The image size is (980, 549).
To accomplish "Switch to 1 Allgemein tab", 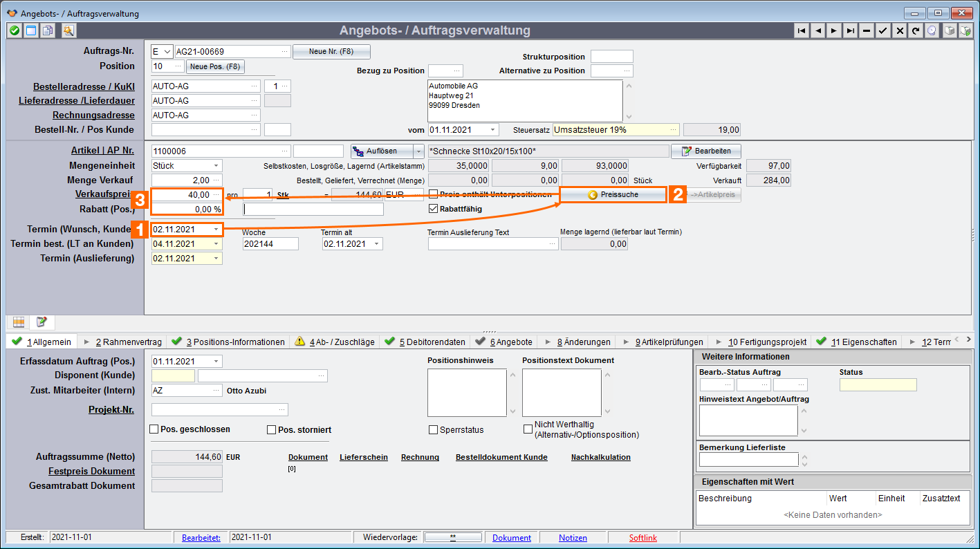I will point(41,342).
